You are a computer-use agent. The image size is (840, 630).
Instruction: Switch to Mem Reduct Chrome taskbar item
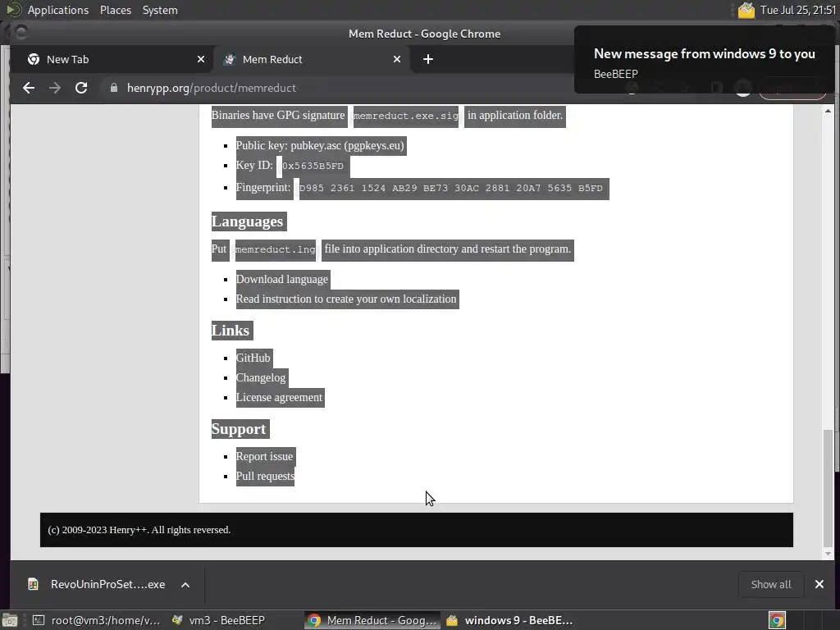click(372, 620)
